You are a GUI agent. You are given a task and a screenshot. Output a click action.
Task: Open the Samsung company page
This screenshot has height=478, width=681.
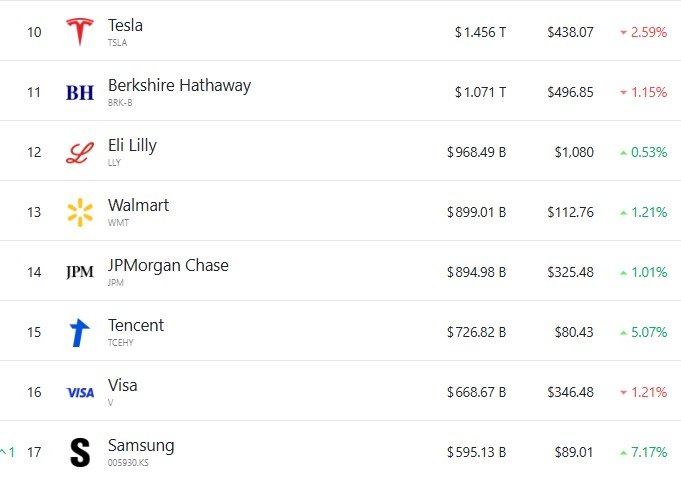click(x=141, y=445)
